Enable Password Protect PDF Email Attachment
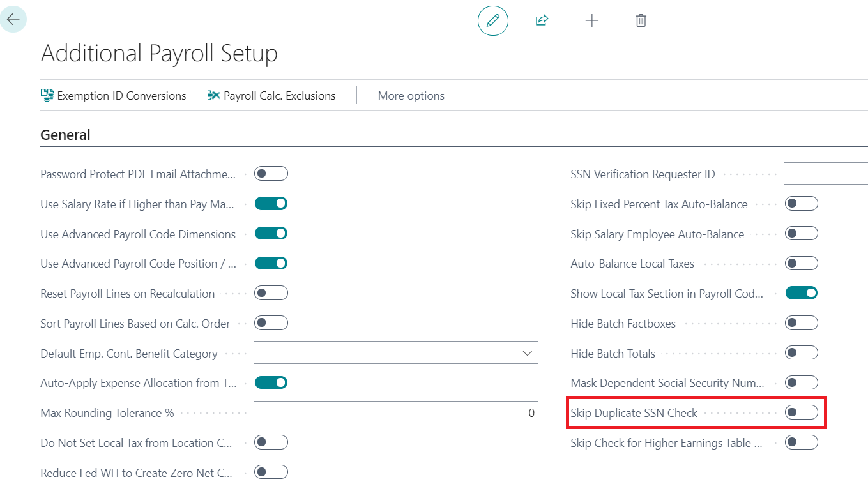868x484 pixels. (271, 174)
